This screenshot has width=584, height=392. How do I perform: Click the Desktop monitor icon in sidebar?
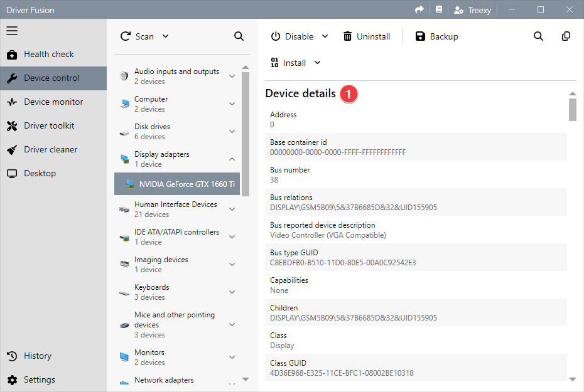pos(12,174)
